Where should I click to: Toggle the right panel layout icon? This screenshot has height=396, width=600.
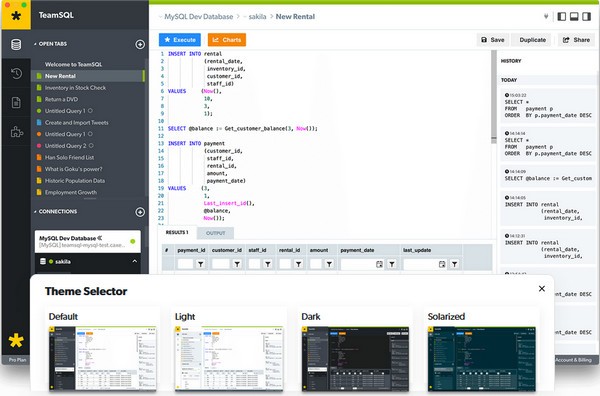tap(586, 16)
